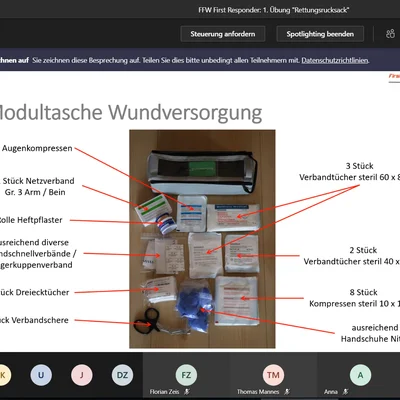The image size is (400, 400).
Task: Click Thomas Mannes muted microphone icon
Action: pyautogui.click(x=287, y=392)
